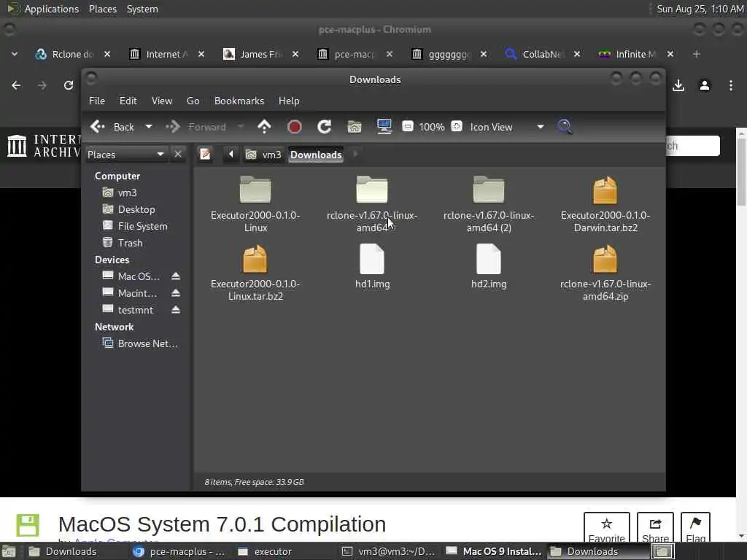Select rclone-v1.67.0-linux-amd64.zip archive

pos(605,273)
